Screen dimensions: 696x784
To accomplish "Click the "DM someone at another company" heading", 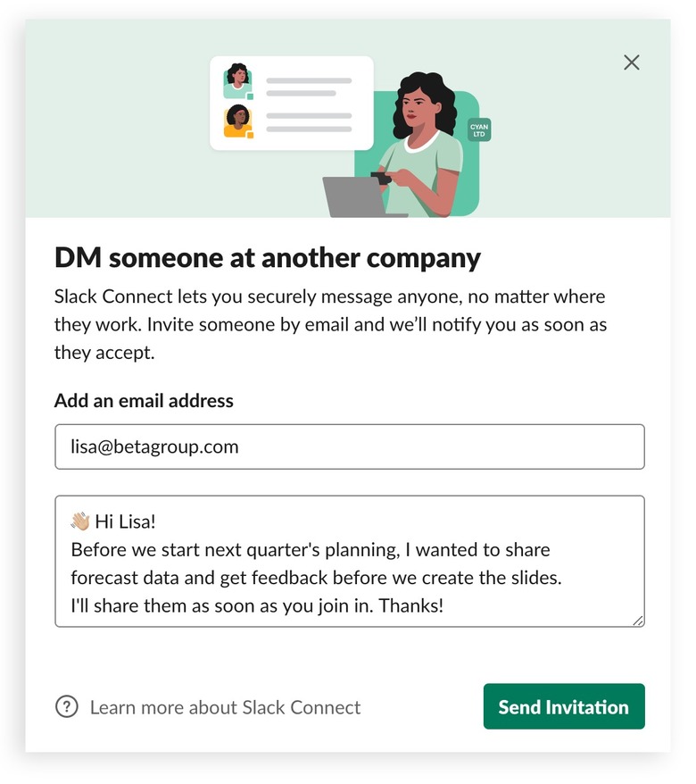I will coord(268,258).
